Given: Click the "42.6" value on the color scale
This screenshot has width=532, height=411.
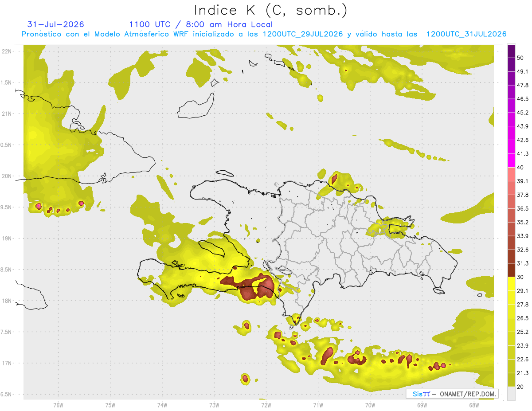Looking at the screenshot, I should pyautogui.click(x=523, y=140).
